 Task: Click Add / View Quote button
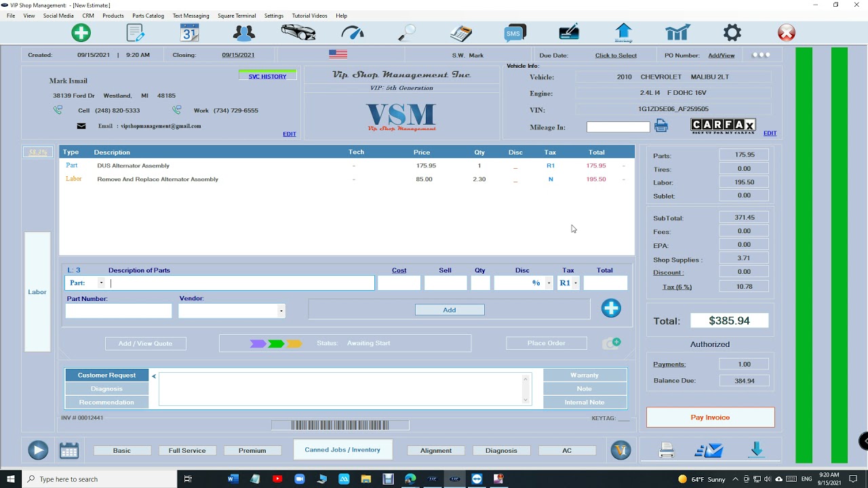tap(145, 343)
